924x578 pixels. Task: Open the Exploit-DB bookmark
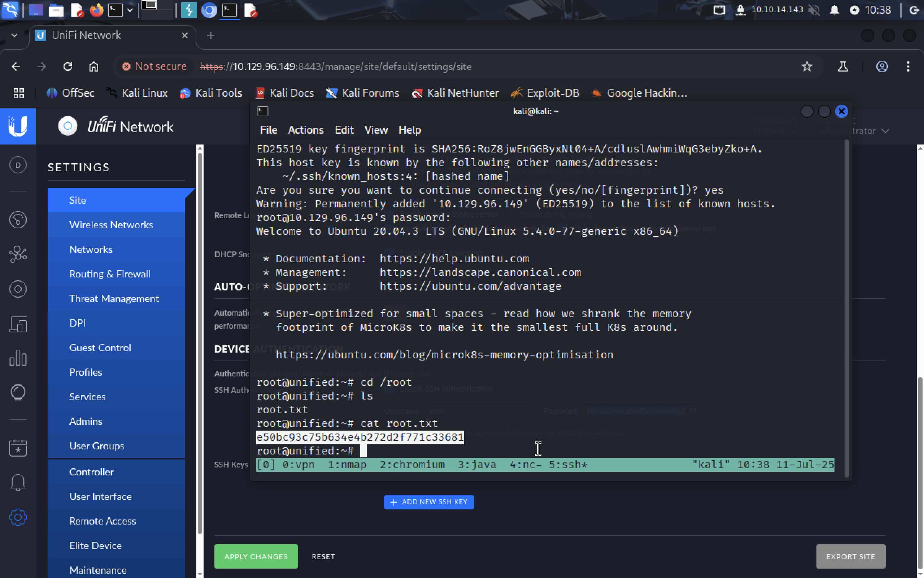point(545,93)
